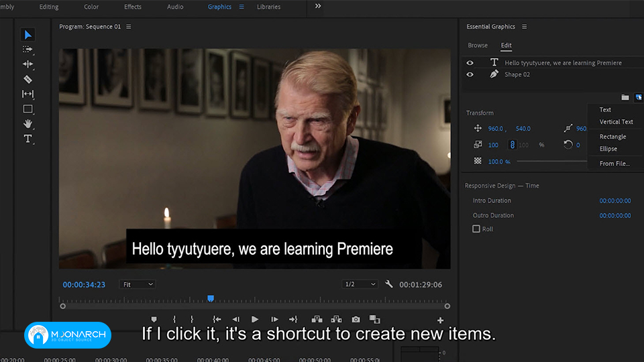
Task: Step back one frame
Action: point(235,319)
